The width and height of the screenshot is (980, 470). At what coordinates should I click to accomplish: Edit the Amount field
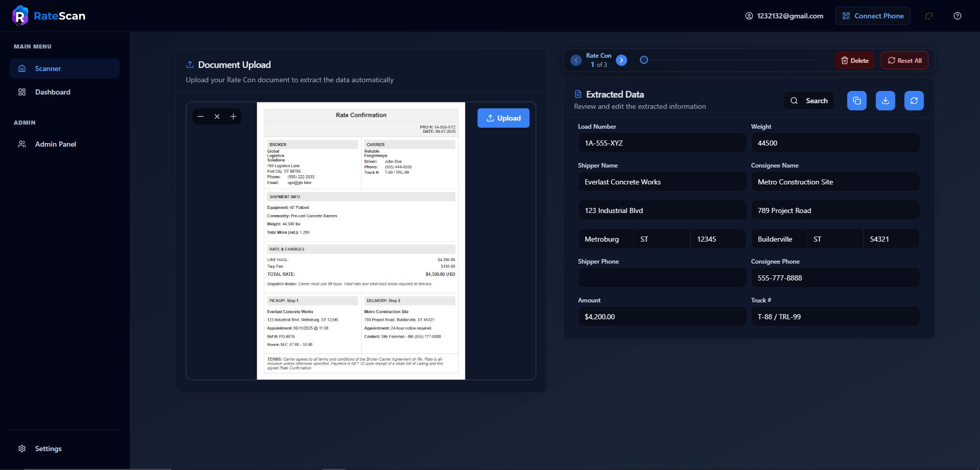[662, 317]
